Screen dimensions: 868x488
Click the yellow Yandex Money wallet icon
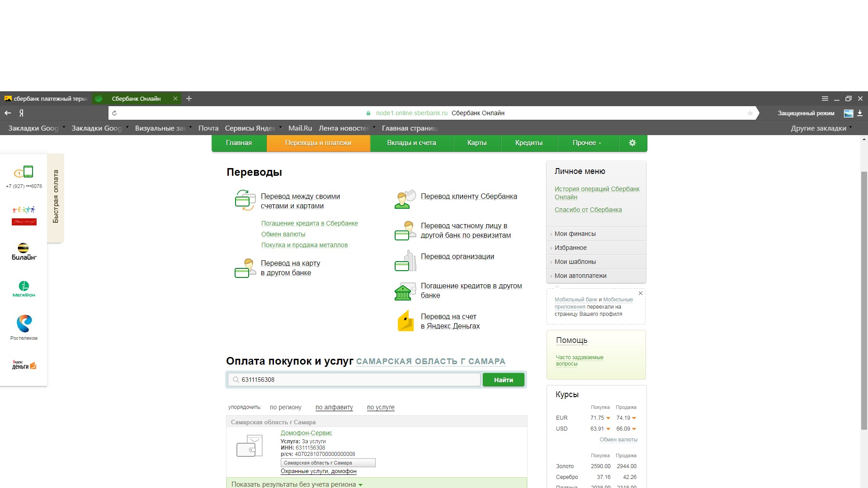406,321
